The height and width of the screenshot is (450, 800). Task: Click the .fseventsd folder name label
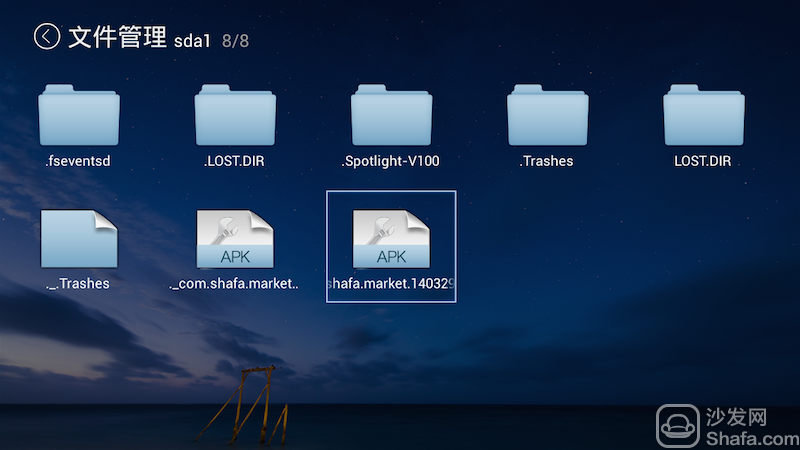(x=78, y=161)
